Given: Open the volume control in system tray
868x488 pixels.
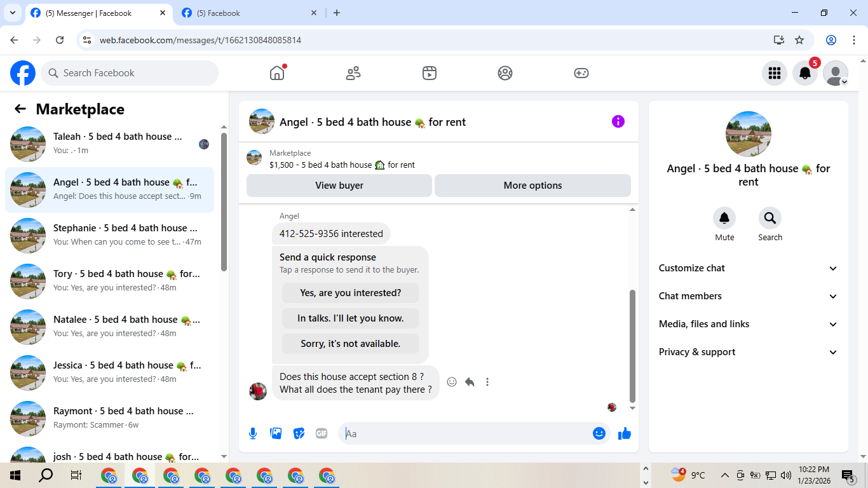Looking at the screenshot, I should click(786, 475).
